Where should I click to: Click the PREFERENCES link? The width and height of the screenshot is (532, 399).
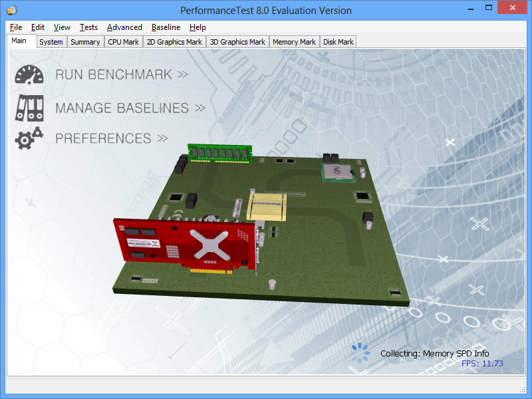click(112, 138)
